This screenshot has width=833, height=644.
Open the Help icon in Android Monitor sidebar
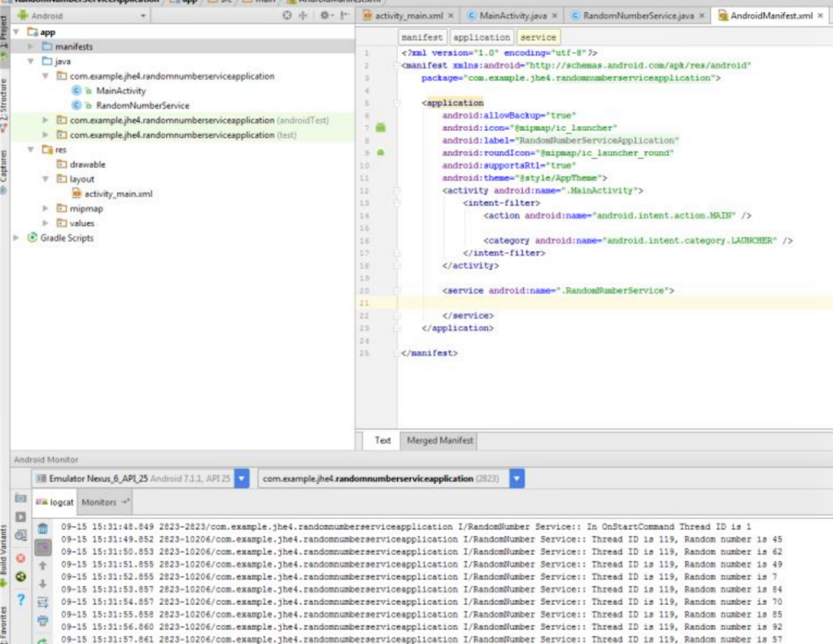(x=20, y=598)
